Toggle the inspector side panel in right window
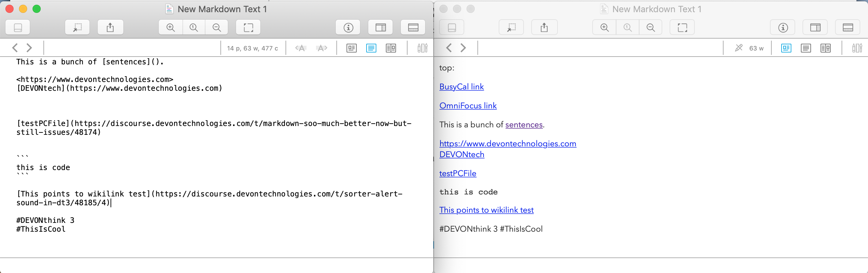The width and height of the screenshot is (868, 273). (815, 27)
